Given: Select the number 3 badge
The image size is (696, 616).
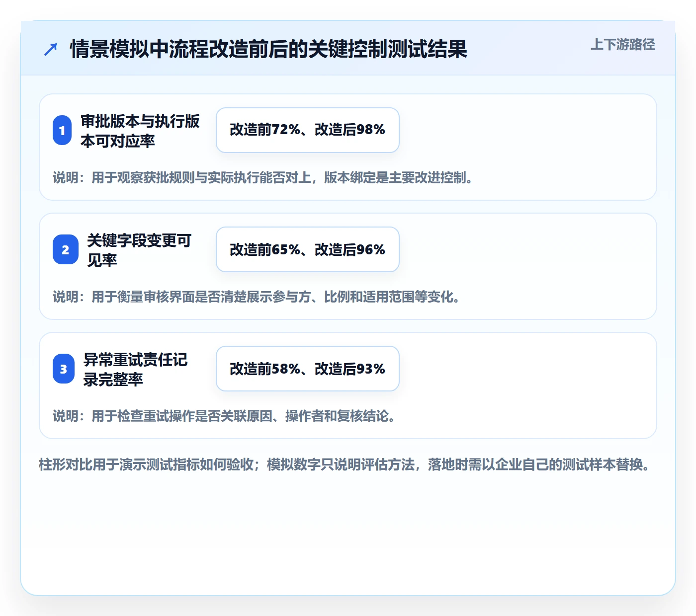Looking at the screenshot, I should click(x=64, y=369).
